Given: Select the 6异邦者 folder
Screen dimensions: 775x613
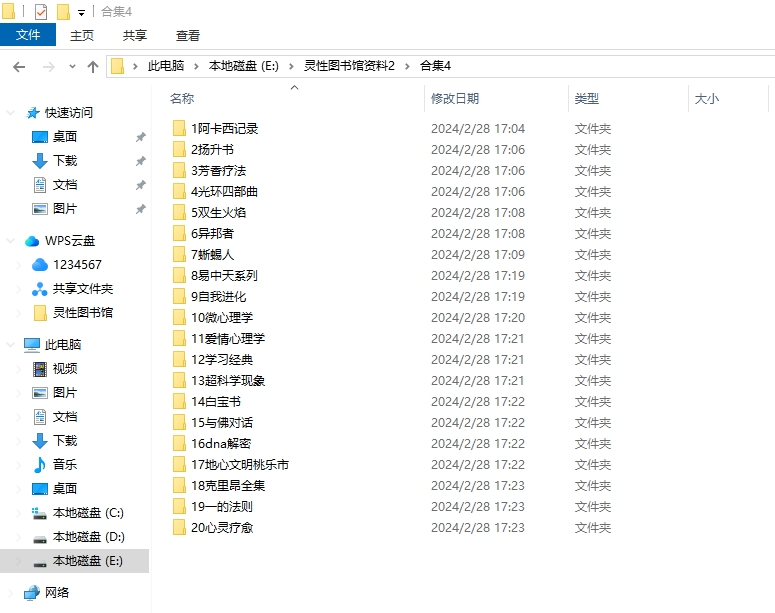Looking at the screenshot, I should 212,234.
